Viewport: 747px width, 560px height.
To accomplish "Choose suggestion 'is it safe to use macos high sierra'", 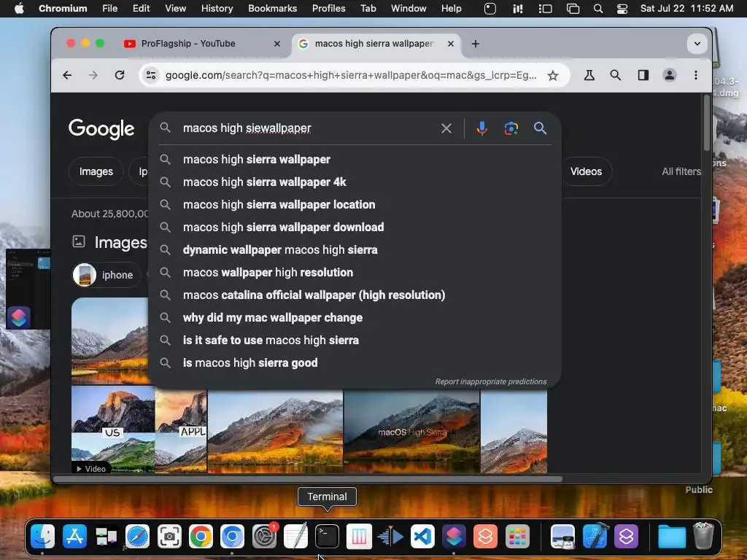I will (355, 341).
